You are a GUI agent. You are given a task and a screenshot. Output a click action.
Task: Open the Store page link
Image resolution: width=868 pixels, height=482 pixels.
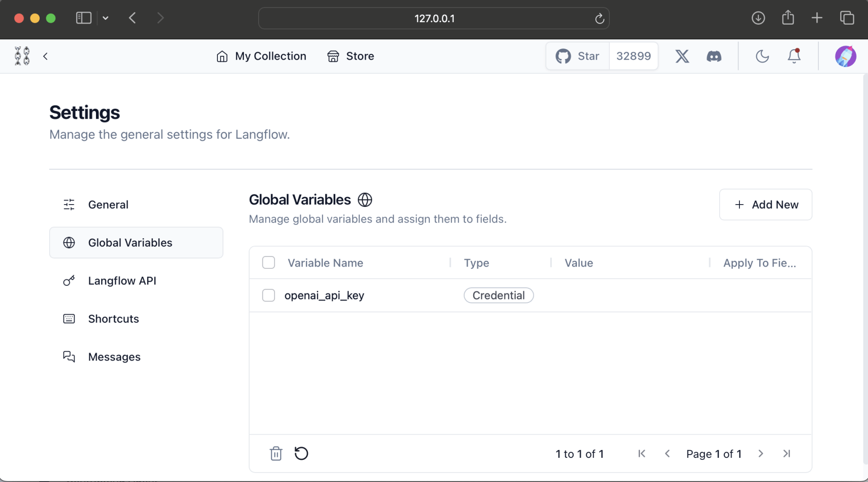tap(350, 56)
